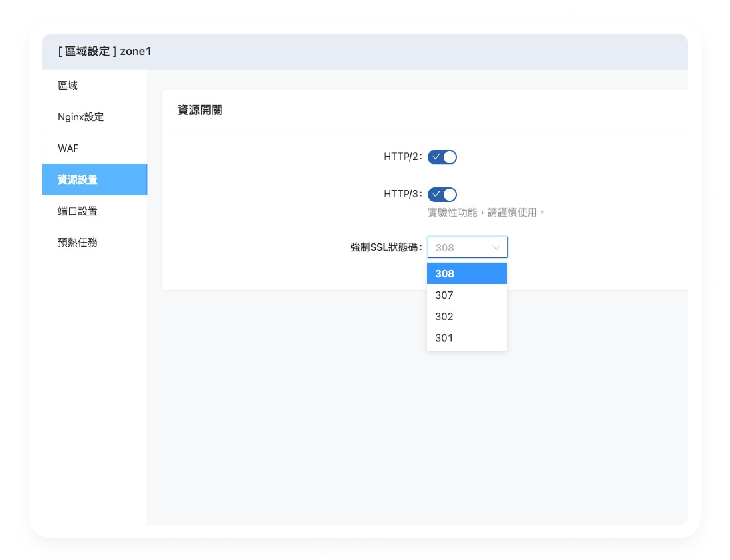730x560 pixels.
Task: Select the highlighted 資源設置 menu item
Action: (x=78, y=180)
